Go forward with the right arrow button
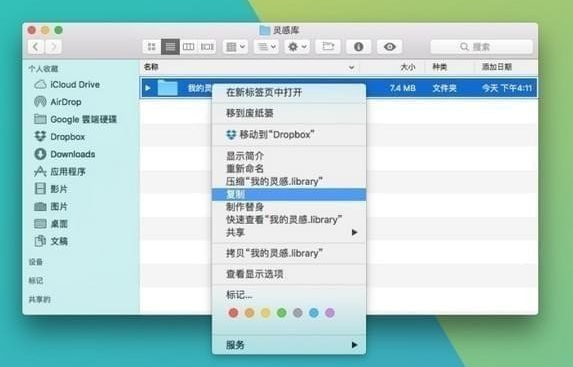Screen dimensions: 573x367 (53, 47)
